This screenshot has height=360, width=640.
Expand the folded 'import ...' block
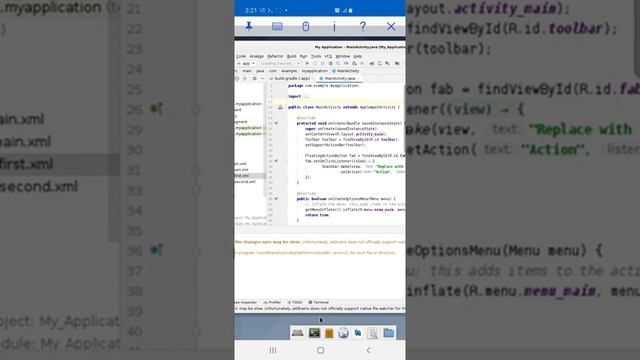pos(299,96)
